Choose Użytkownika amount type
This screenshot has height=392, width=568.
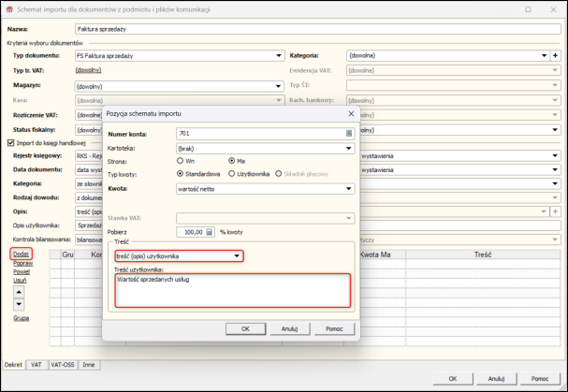coord(232,174)
